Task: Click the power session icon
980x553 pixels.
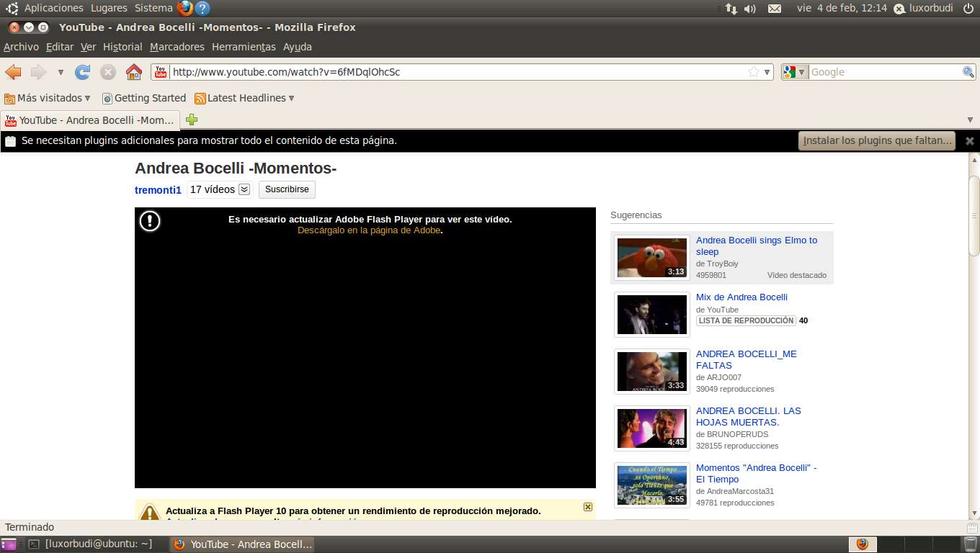Action: tap(968, 9)
